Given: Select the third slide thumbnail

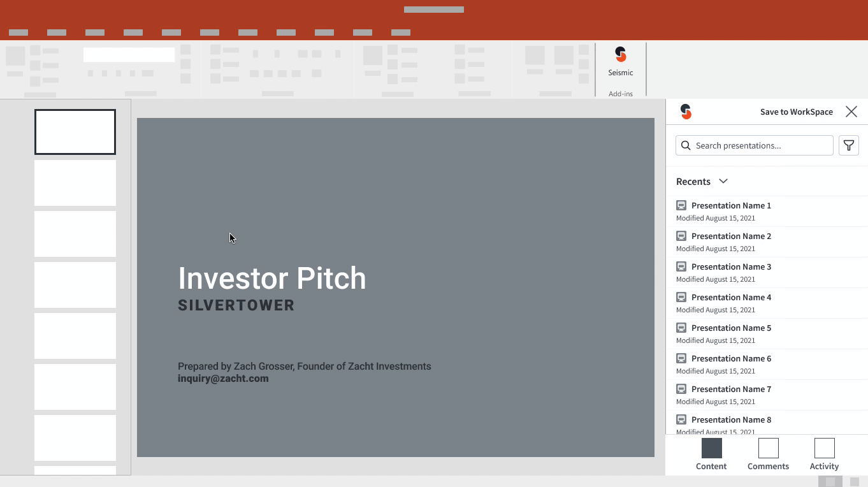Looking at the screenshot, I should coord(75,234).
